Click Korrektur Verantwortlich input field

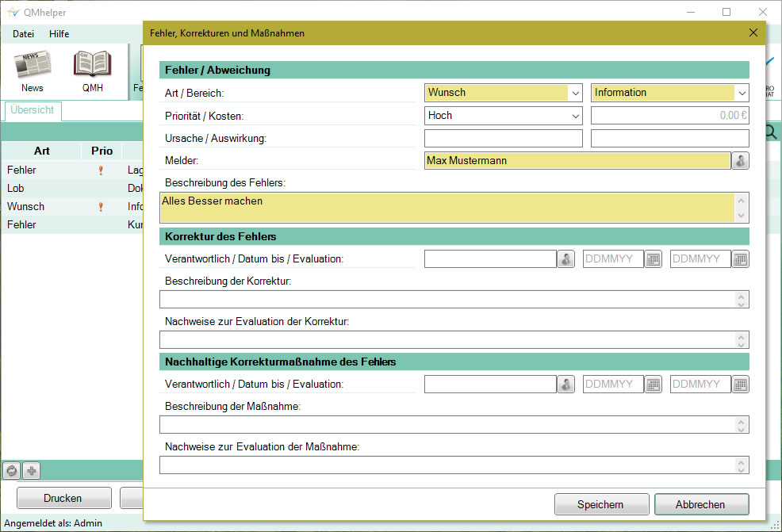coord(490,258)
